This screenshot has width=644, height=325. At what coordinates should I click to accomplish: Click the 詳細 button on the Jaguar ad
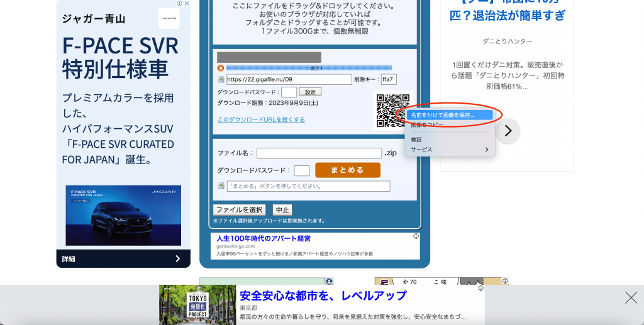123,258
